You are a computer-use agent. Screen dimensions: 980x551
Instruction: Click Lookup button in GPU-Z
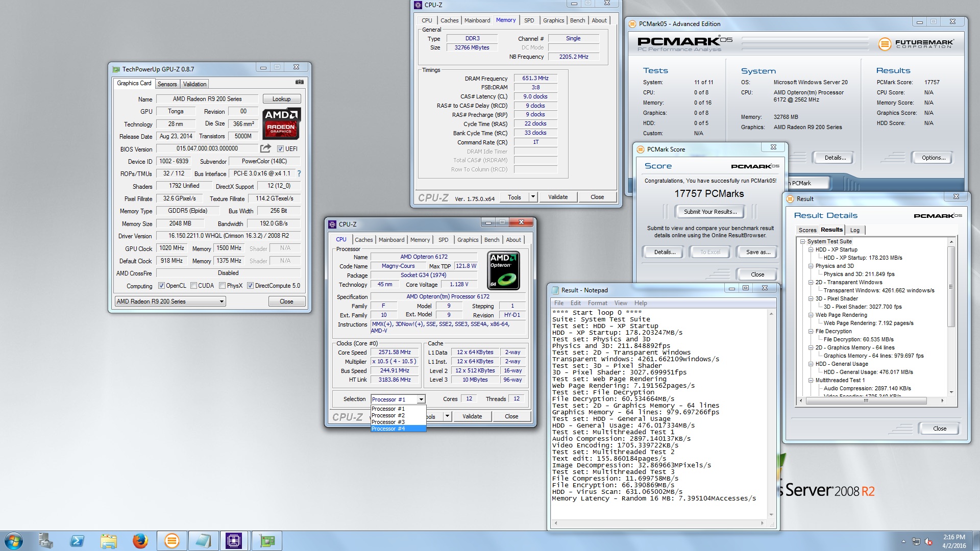(x=281, y=99)
